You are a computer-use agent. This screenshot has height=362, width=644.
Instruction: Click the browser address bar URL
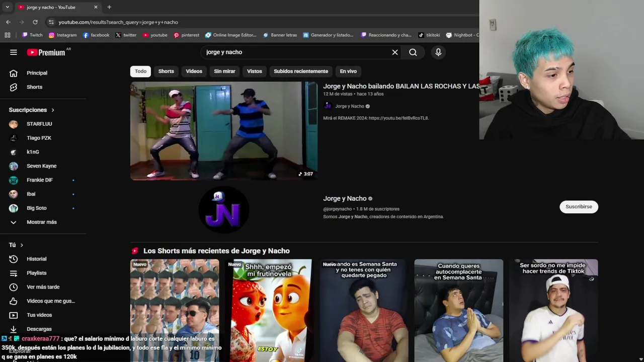click(118, 22)
